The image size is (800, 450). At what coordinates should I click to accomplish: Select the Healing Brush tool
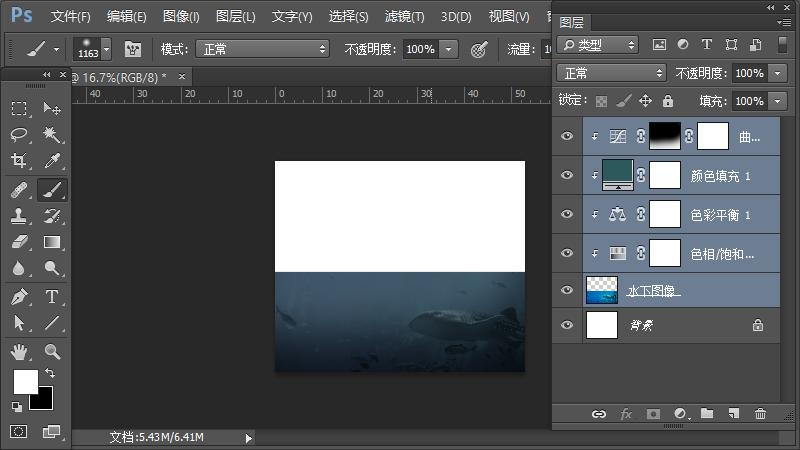[x=19, y=190]
